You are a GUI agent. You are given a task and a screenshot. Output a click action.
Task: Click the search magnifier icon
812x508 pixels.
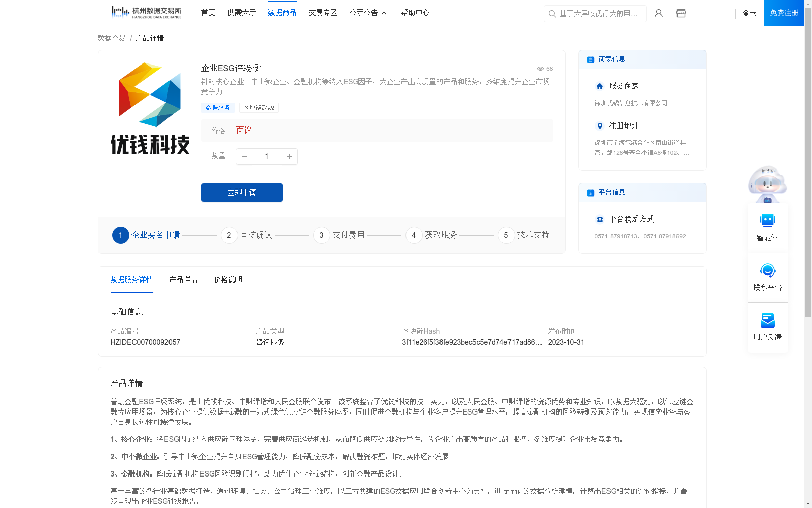(552, 14)
